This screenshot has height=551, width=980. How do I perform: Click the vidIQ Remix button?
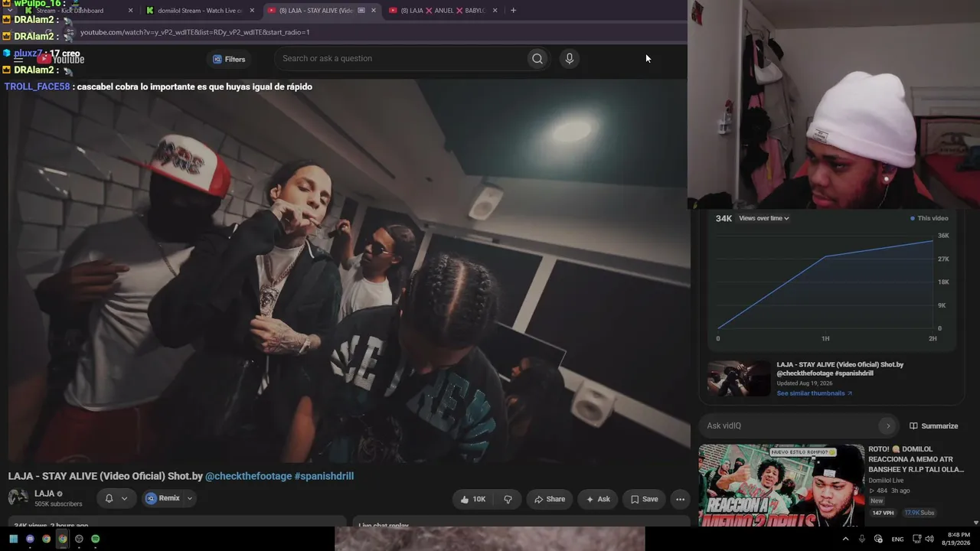(162, 498)
